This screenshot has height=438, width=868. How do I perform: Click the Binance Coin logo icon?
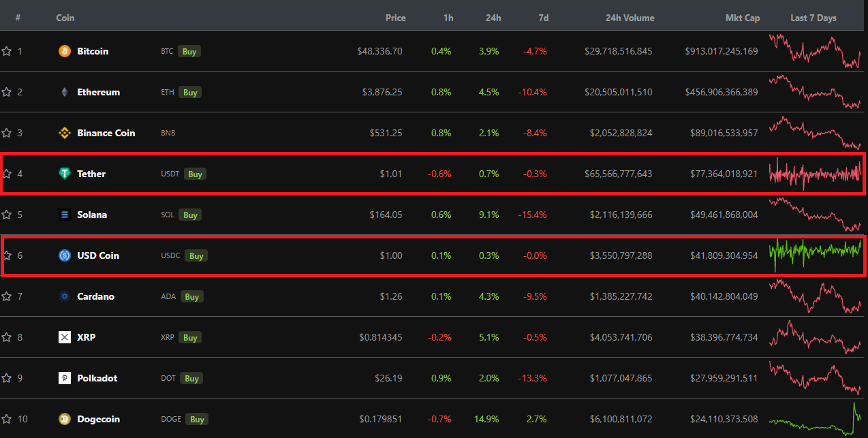pos(65,133)
